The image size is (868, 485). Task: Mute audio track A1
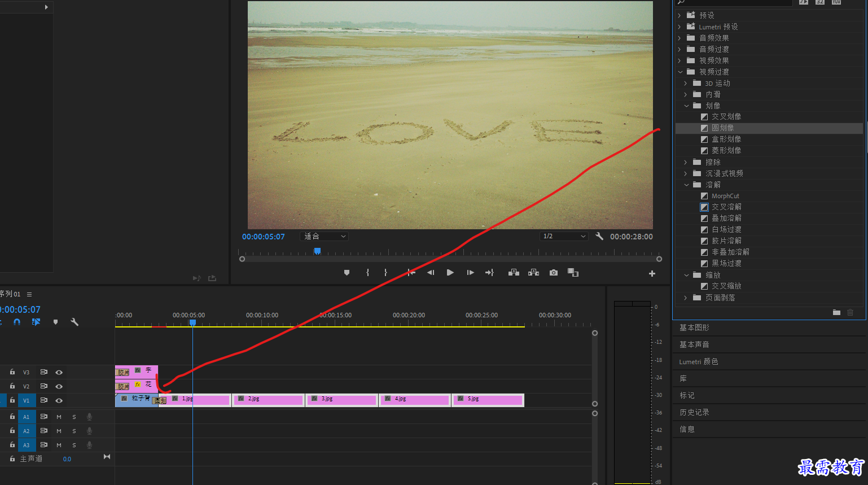tap(59, 417)
